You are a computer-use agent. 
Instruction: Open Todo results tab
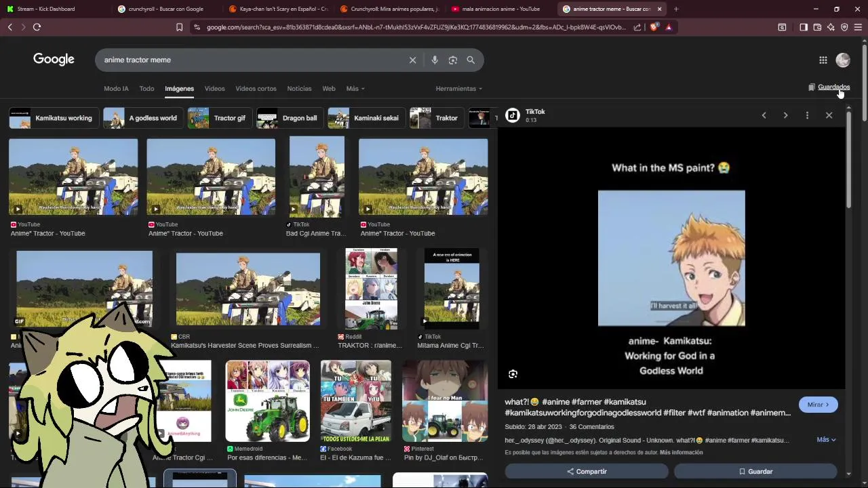pos(146,89)
